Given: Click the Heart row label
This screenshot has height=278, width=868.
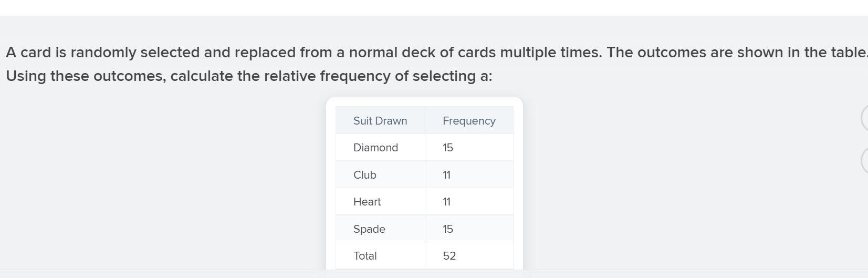Looking at the screenshot, I should (367, 202).
